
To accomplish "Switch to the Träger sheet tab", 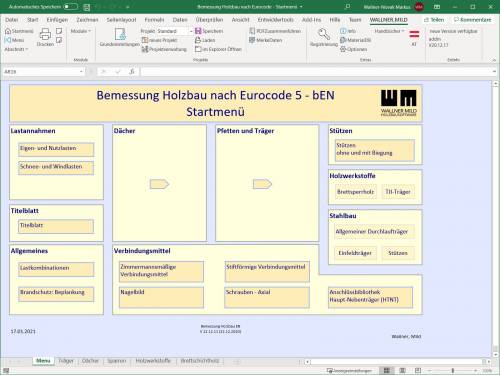I will tap(66, 361).
